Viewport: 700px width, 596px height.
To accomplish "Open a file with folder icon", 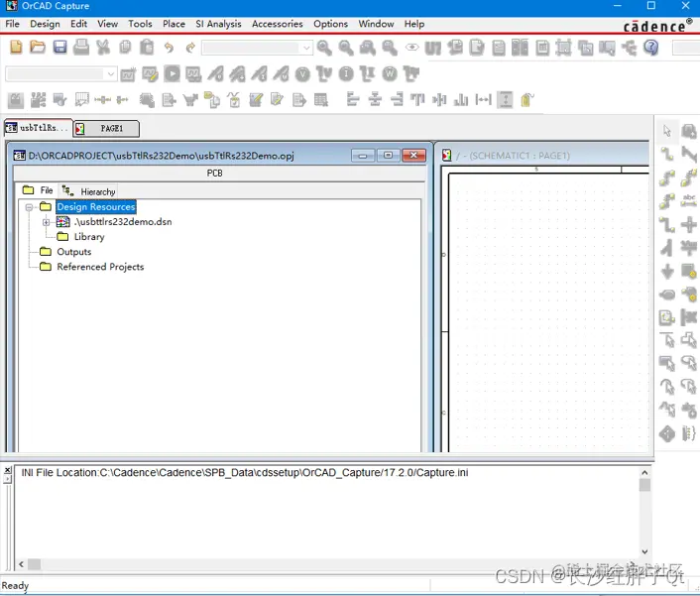I will [38, 47].
